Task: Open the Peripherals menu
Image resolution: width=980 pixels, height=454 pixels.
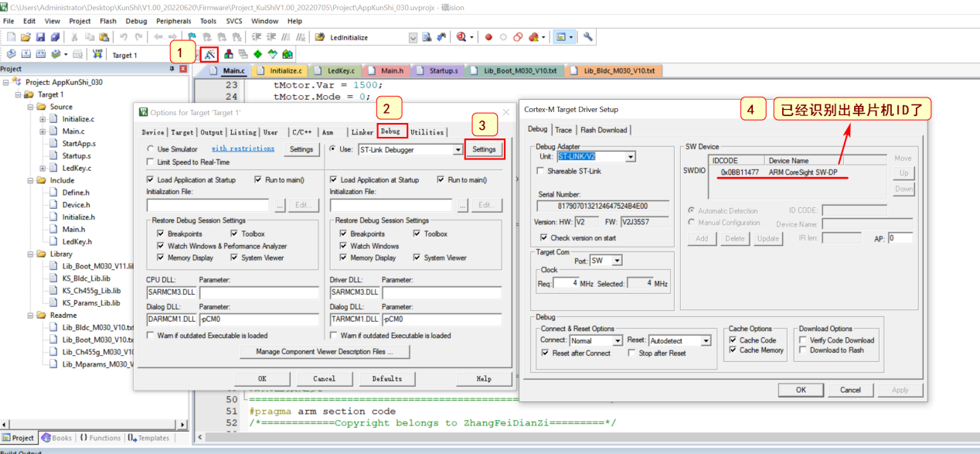Action: coord(173,21)
